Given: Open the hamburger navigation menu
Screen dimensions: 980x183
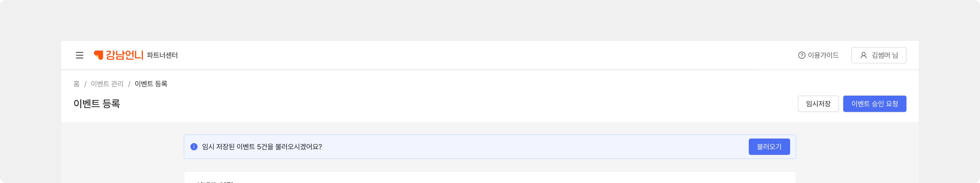Looking at the screenshot, I should (x=80, y=55).
